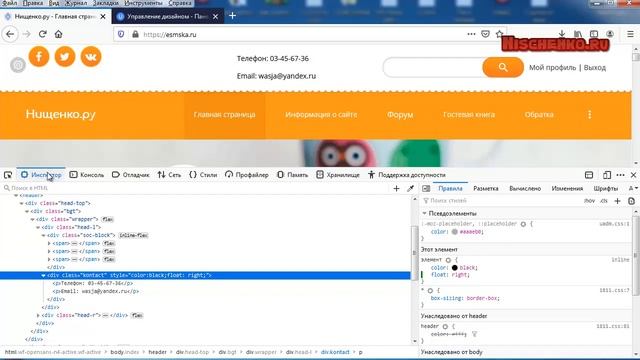The width and height of the screenshot is (640, 360).
Task: Toggle responsive design mode icon in DevTools
Action: [607, 175]
